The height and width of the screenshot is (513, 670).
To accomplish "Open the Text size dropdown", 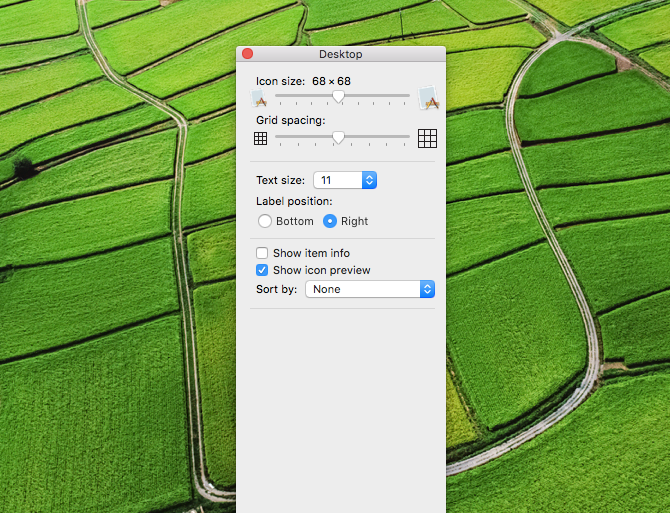I will 345,180.
